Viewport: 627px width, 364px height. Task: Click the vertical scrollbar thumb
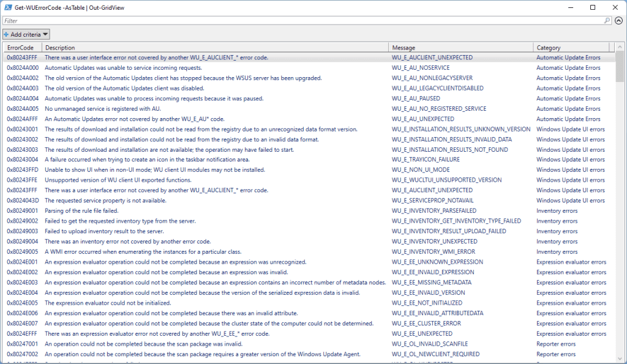pyautogui.click(x=620, y=67)
